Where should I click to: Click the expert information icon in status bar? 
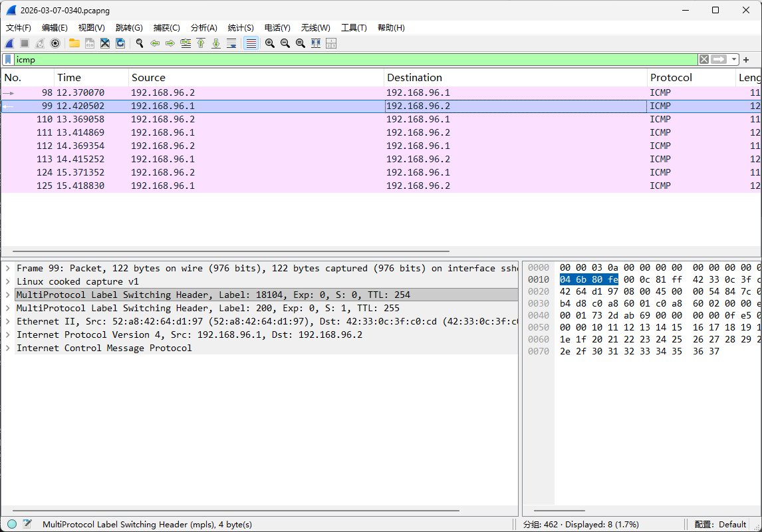click(x=11, y=524)
